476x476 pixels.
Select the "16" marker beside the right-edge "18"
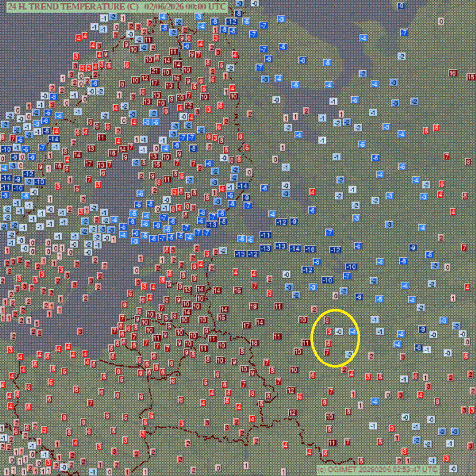(453, 73)
